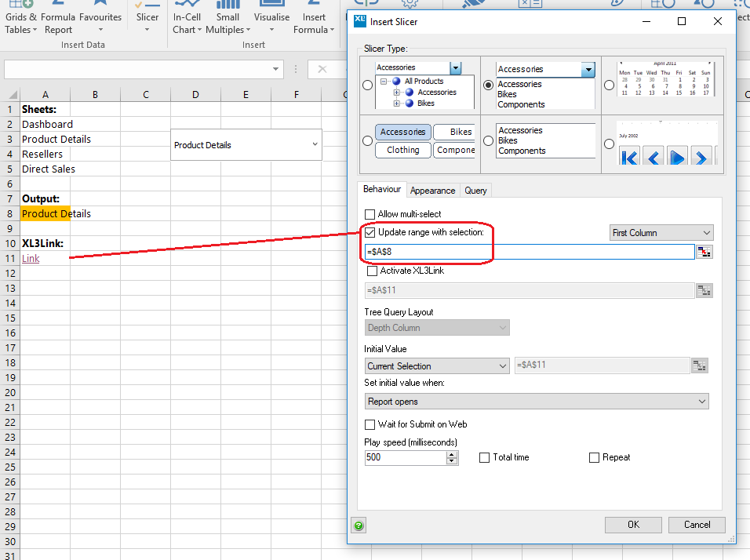750x560 pixels.
Task: Click the range picker icon beside =$A$8
Action: point(704,252)
